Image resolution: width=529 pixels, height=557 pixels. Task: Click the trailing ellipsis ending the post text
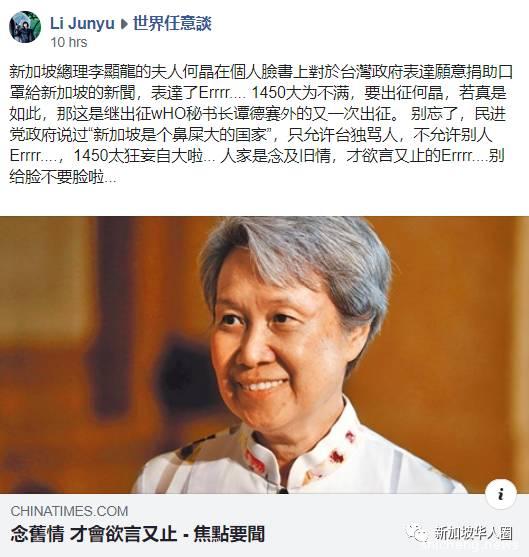coord(110,178)
